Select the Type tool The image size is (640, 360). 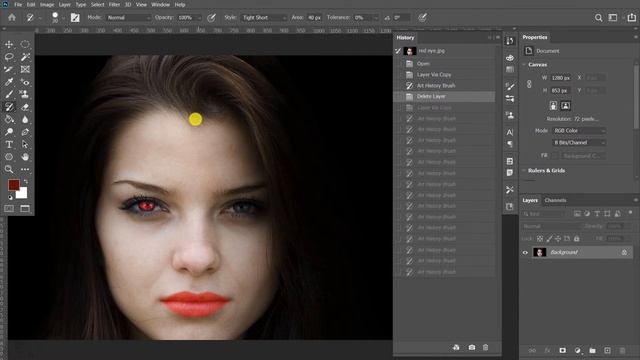click(9, 144)
